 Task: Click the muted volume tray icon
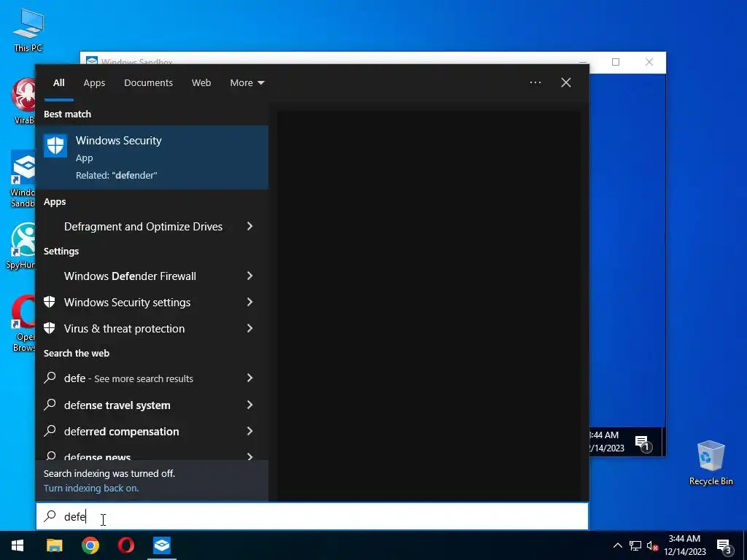tap(652, 545)
